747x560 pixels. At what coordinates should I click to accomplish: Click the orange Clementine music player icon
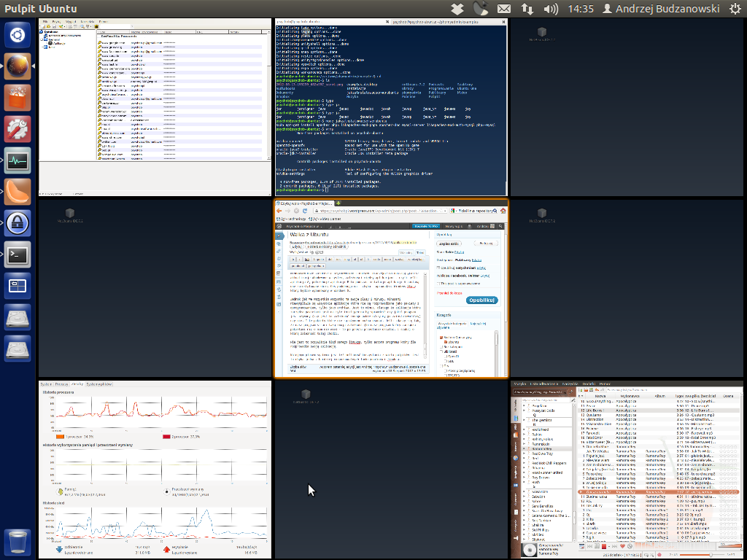tap(18, 191)
